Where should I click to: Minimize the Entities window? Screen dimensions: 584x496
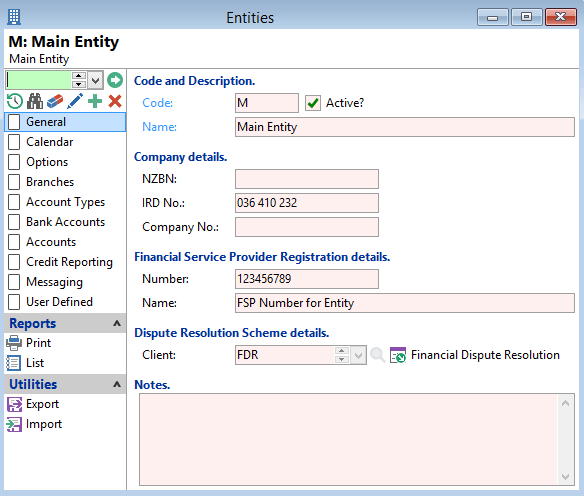492,17
